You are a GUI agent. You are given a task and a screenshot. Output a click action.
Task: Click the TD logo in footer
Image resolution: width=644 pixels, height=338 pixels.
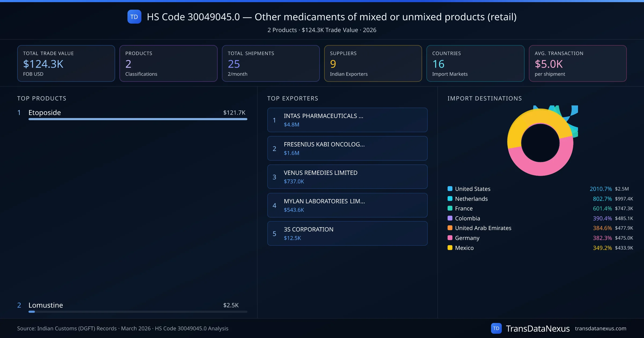click(x=496, y=328)
